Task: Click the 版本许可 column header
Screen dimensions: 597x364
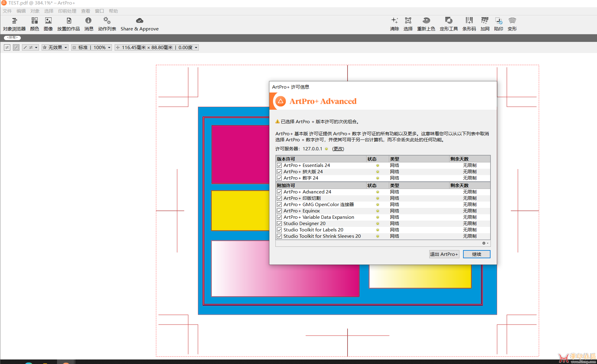Action: click(321, 159)
